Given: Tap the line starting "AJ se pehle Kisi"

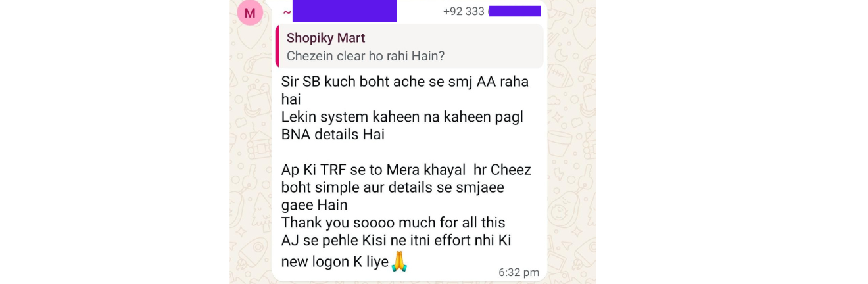Looking at the screenshot, I should 397,241.
